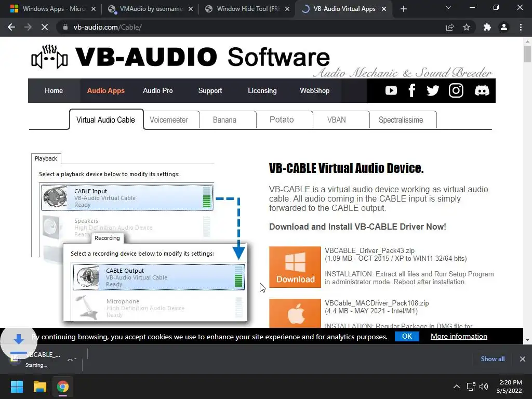Open the VB-Audio Discord icon
The height and width of the screenshot is (399, 532).
(482, 90)
